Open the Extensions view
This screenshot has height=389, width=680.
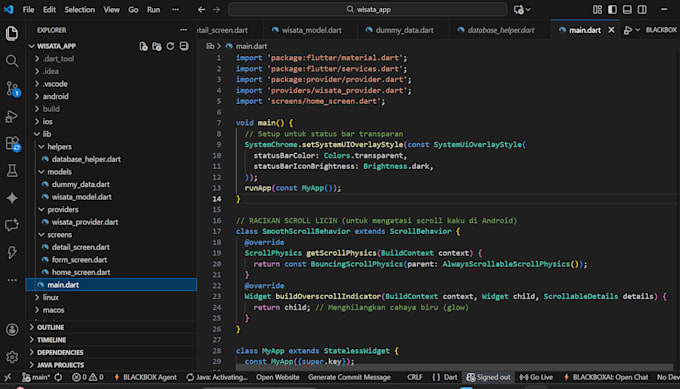(x=12, y=144)
